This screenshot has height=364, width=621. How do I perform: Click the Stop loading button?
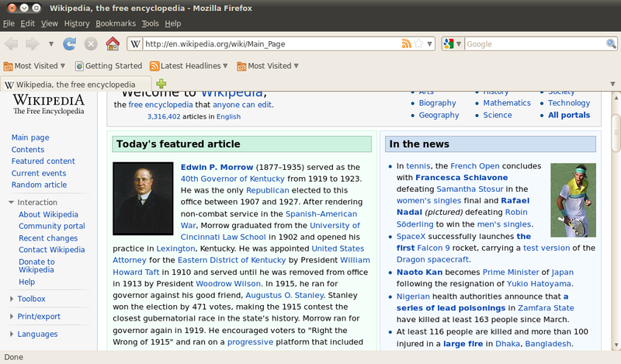point(91,43)
